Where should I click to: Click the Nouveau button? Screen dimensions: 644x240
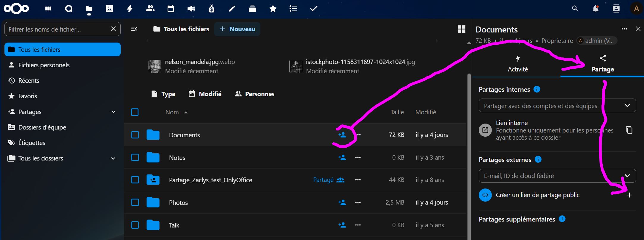(x=237, y=29)
